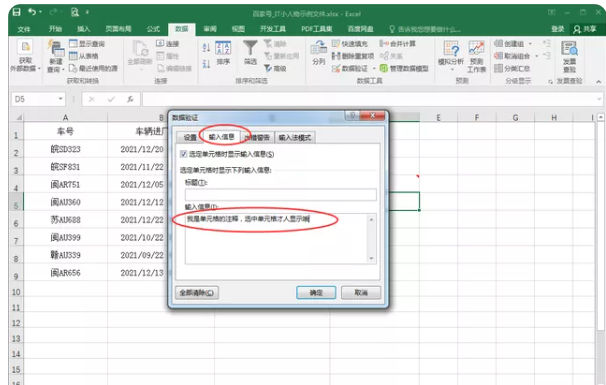Click the message box scrollbar down arrow
This screenshot has width=606, height=385.
point(371,259)
